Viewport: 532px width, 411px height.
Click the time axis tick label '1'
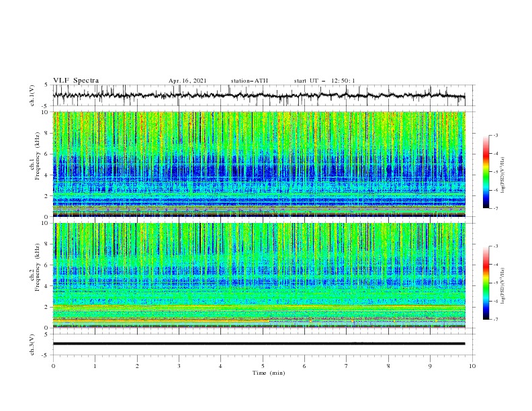pyautogui.click(x=95, y=366)
